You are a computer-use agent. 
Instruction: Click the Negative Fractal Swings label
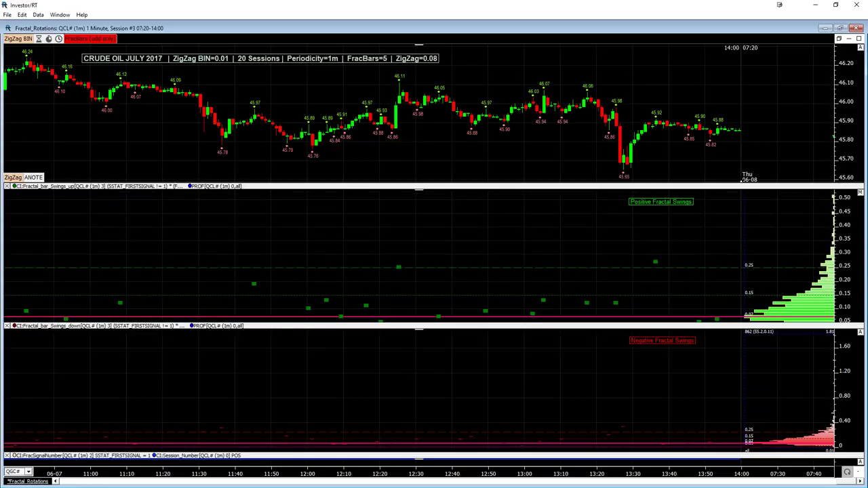click(x=663, y=340)
